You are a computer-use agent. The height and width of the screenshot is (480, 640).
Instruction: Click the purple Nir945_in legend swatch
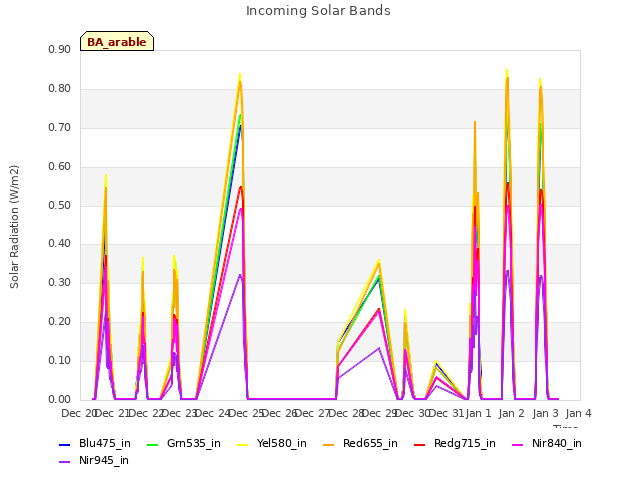tap(64, 462)
